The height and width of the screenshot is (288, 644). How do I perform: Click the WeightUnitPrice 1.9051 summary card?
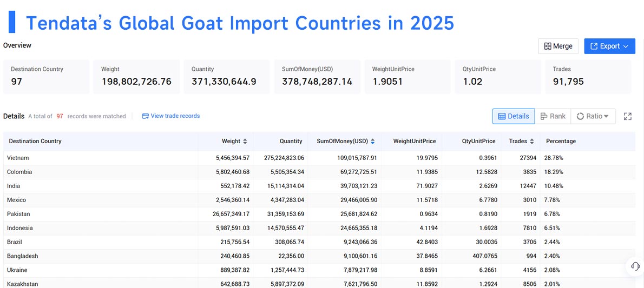click(x=408, y=77)
